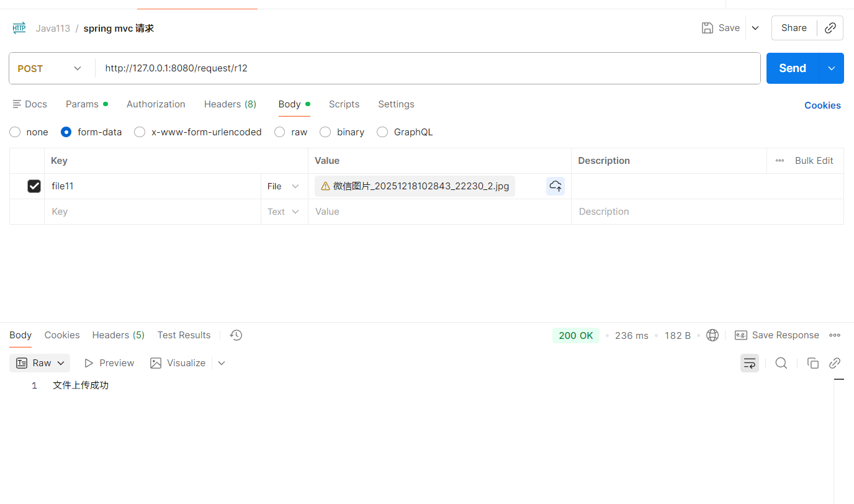The width and height of the screenshot is (854, 504).
Task: Select the form-data body type
Action: [66, 132]
